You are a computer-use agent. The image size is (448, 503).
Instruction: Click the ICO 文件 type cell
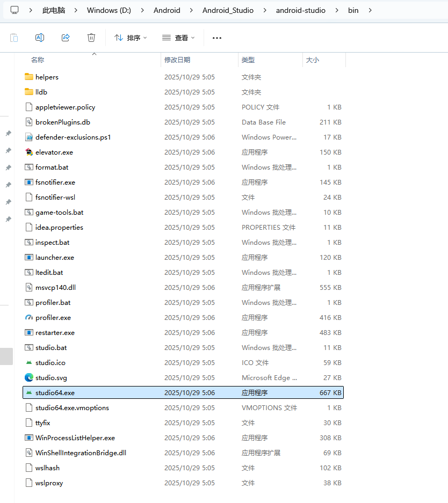tap(255, 362)
